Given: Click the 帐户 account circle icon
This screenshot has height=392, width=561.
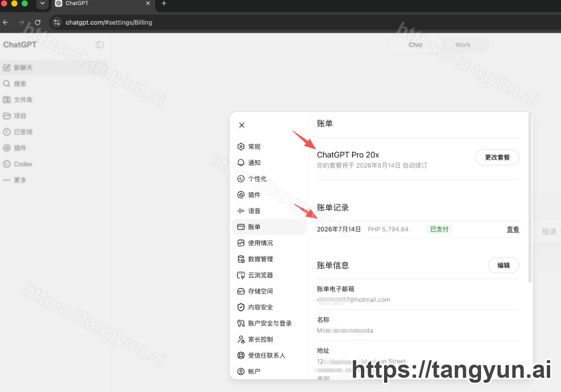Looking at the screenshot, I should tap(241, 372).
